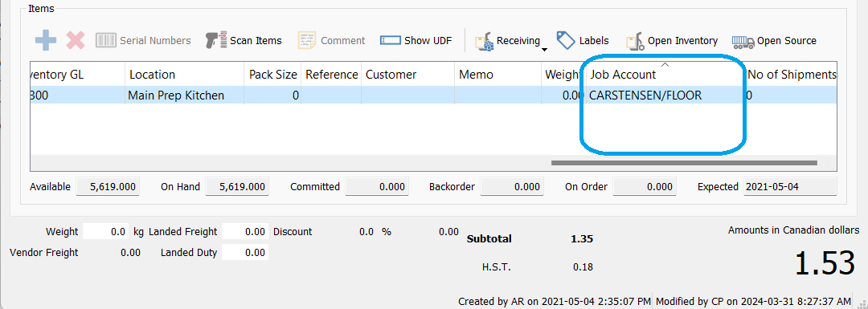This screenshot has width=868, height=309.
Task: Sort by Location column header
Action: click(185, 74)
